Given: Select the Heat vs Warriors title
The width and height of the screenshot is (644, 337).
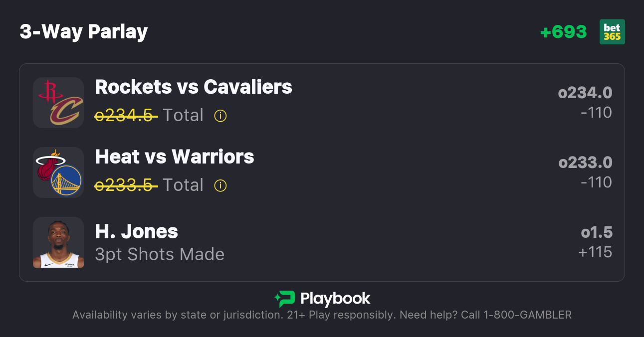Looking at the screenshot, I should coord(175,157).
